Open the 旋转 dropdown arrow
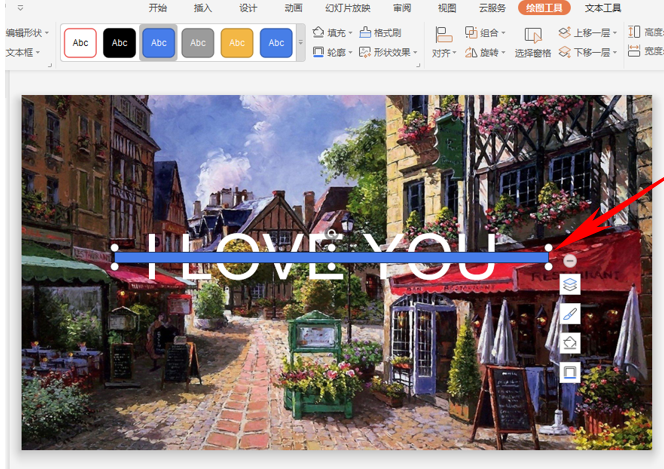The image size is (664, 469). tap(504, 53)
